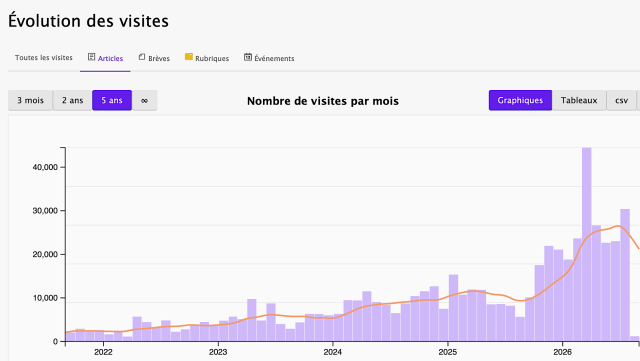Show the Graphiques view
The height and width of the screenshot is (361, 640).
click(x=520, y=100)
